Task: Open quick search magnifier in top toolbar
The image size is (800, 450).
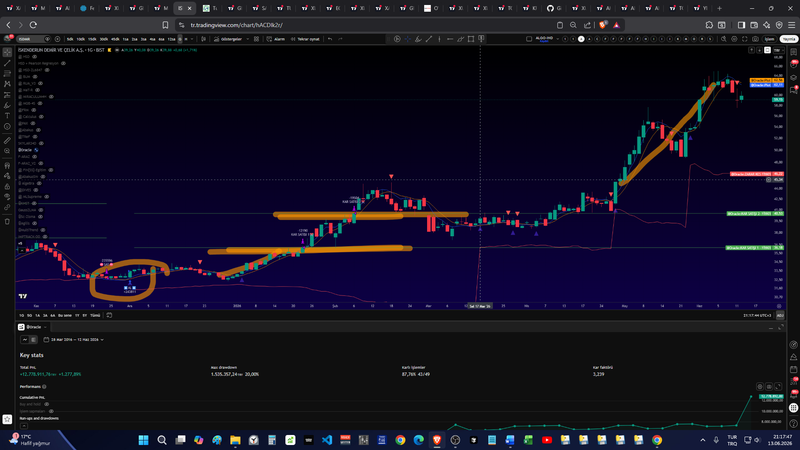Action: pos(723,39)
